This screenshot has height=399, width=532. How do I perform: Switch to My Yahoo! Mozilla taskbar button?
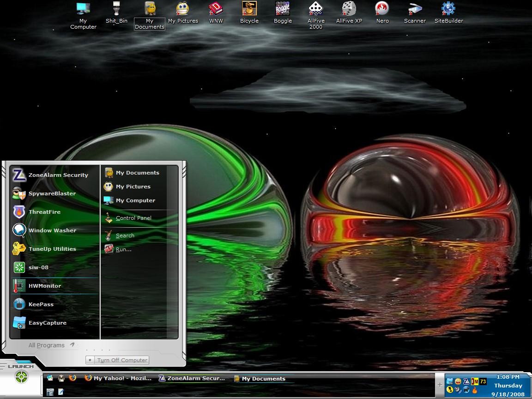(x=118, y=378)
